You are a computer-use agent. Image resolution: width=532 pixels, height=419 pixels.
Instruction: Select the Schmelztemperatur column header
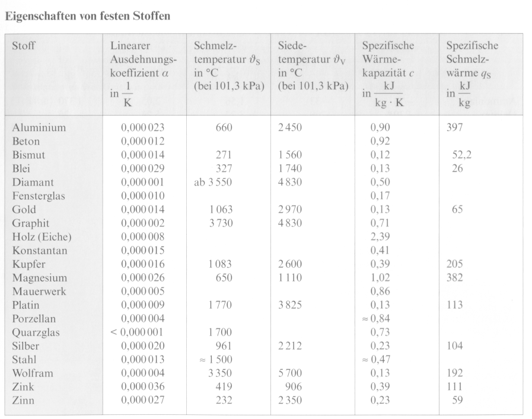pos(229,66)
